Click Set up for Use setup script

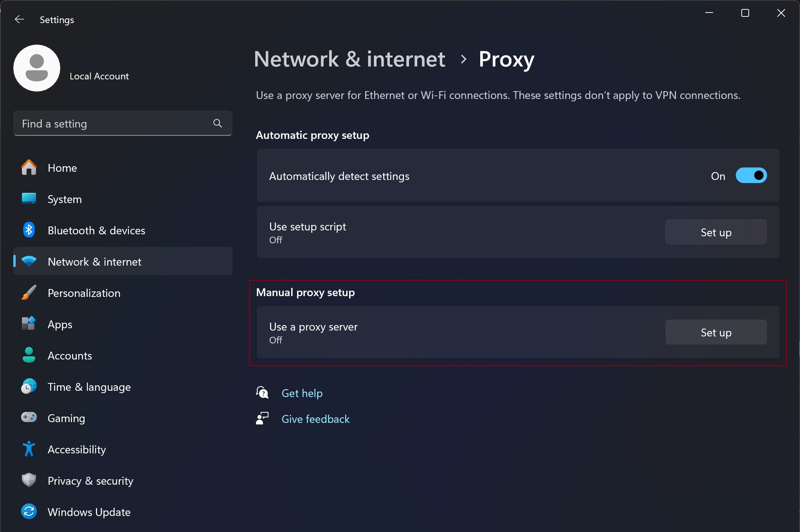pyautogui.click(x=716, y=232)
